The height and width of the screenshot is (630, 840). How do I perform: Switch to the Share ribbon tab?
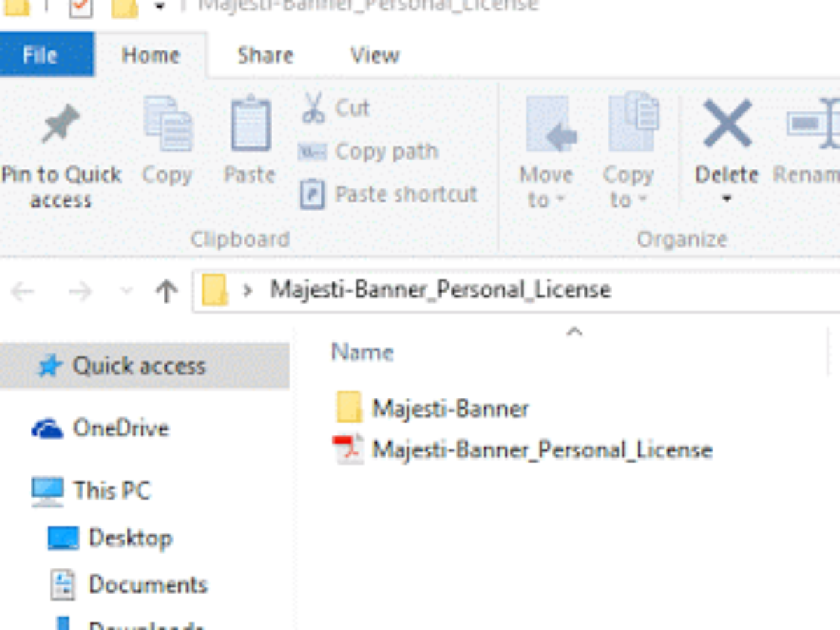tap(265, 55)
